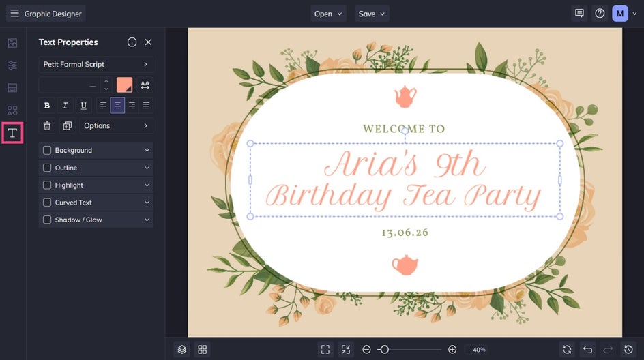Image resolution: width=644 pixels, height=360 pixels.
Task: Align text right
Action: pyautogui.click(x=132, y=106)
